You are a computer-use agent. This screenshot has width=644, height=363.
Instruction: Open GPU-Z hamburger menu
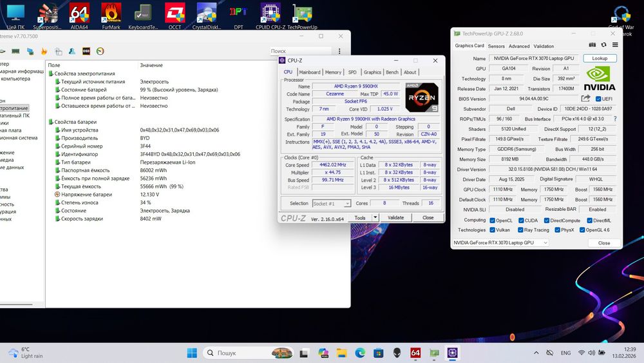click(x=615, y=44)
